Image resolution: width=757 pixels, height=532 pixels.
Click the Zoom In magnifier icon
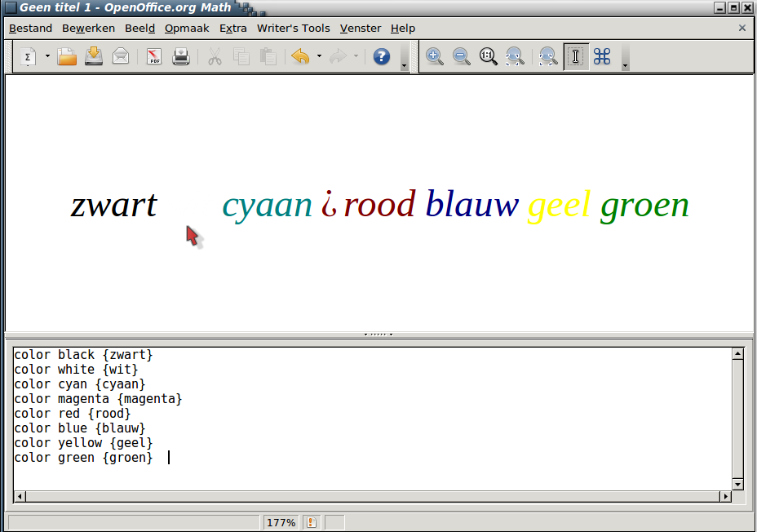(435, 56)
